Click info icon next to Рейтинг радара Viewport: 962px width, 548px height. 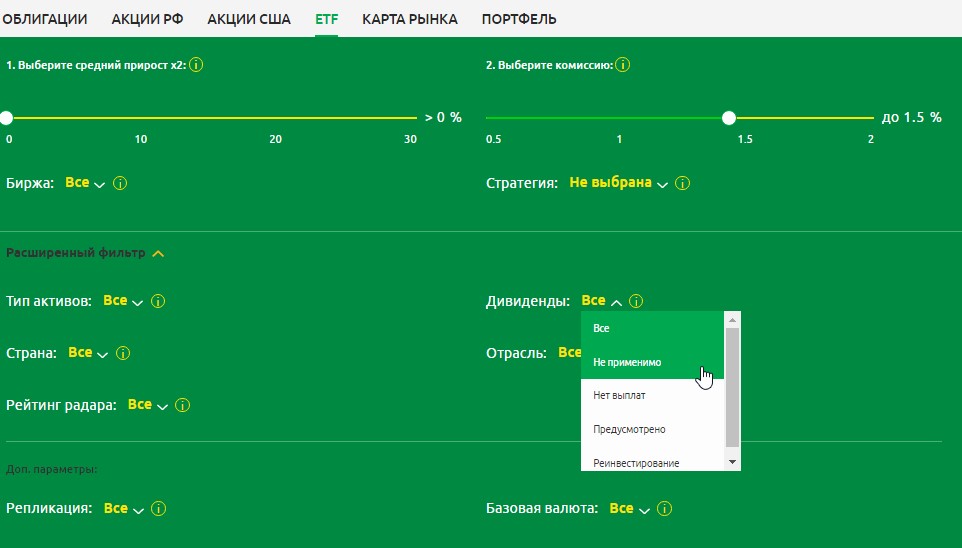click(182, 405)
